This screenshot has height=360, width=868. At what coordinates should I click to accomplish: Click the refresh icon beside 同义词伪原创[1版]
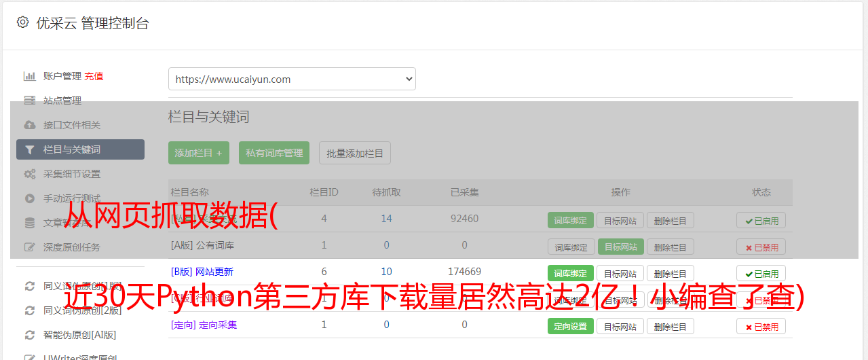(x=30, y=286)
